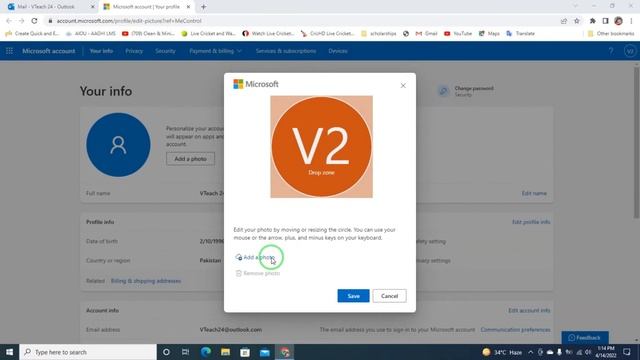The width and height of the screenshot is (640, 360).
Task: Go back in the browser
Action: [x=9, y=21]
